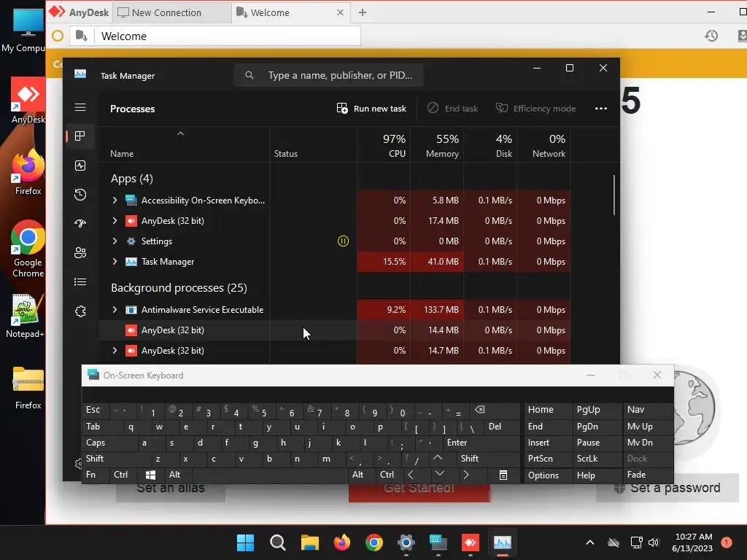This screenshot has width=747, height=560.
Task: Open Startup apps icon in sidebar
Action: [80, 223]
